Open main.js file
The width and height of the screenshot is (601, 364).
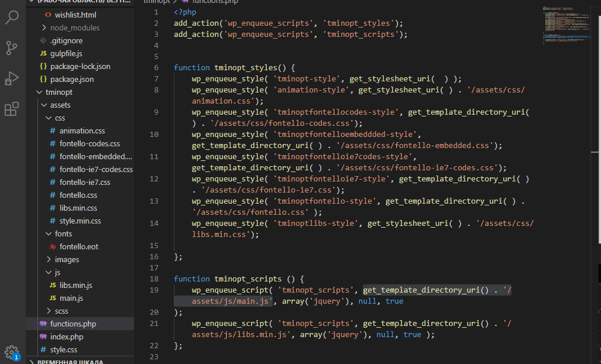71,298
